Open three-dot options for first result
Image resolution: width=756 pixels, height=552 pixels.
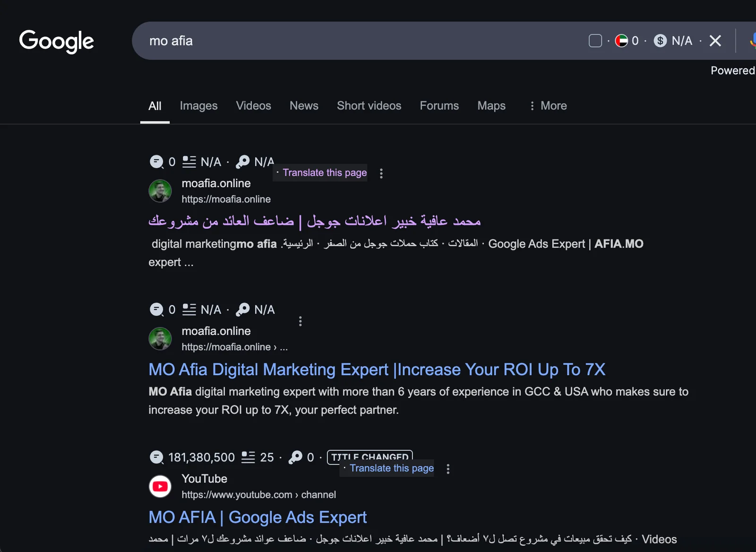[381, 173]
